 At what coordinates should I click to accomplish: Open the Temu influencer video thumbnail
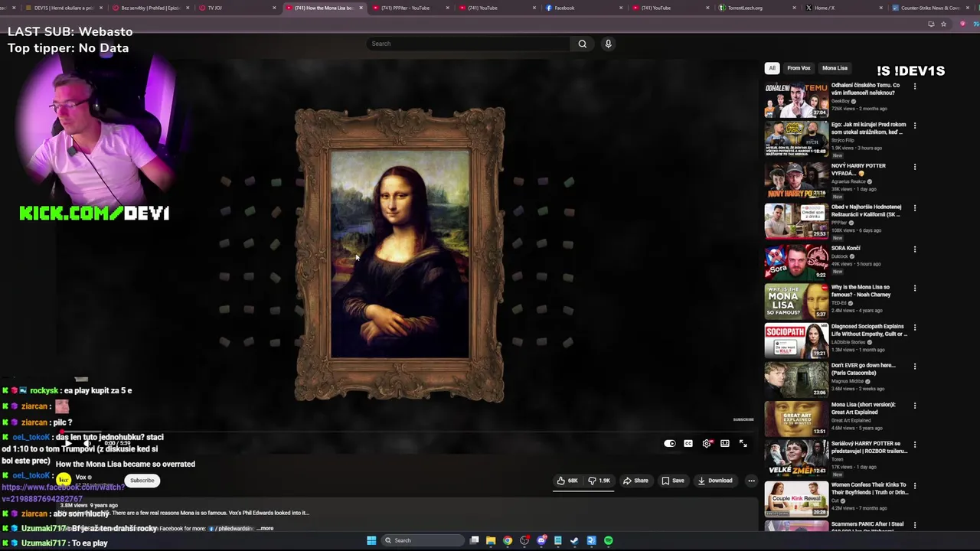click(x=796, y=99)
